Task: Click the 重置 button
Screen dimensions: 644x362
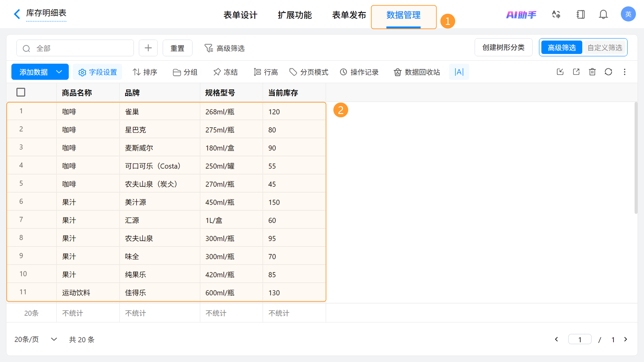Action: click(177, 48)
